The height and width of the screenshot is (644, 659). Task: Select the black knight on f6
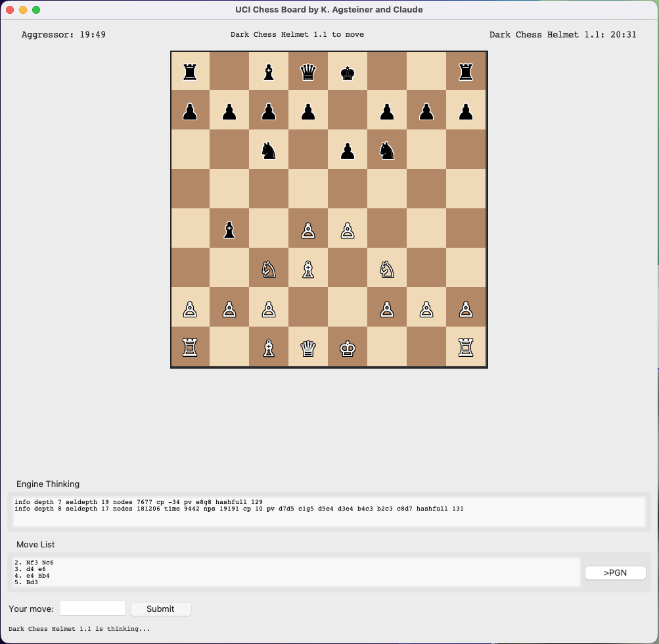click(387, 150)
